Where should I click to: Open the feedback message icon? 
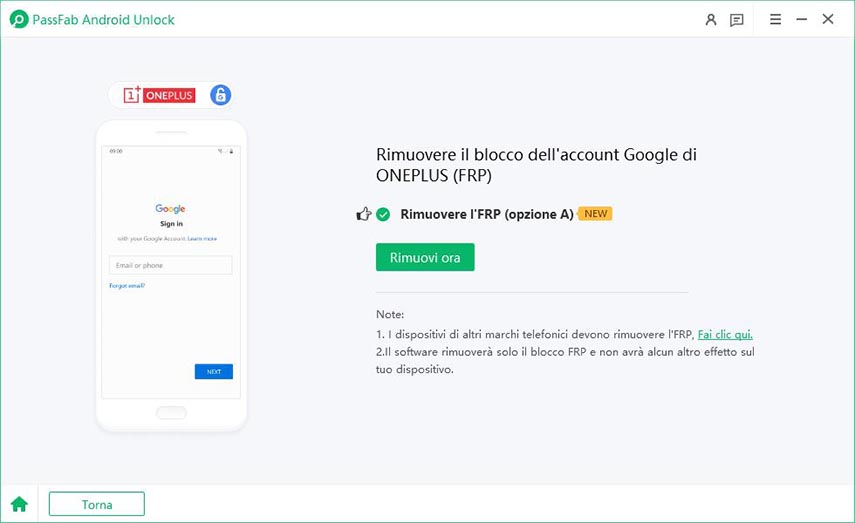tap(737, 19)
